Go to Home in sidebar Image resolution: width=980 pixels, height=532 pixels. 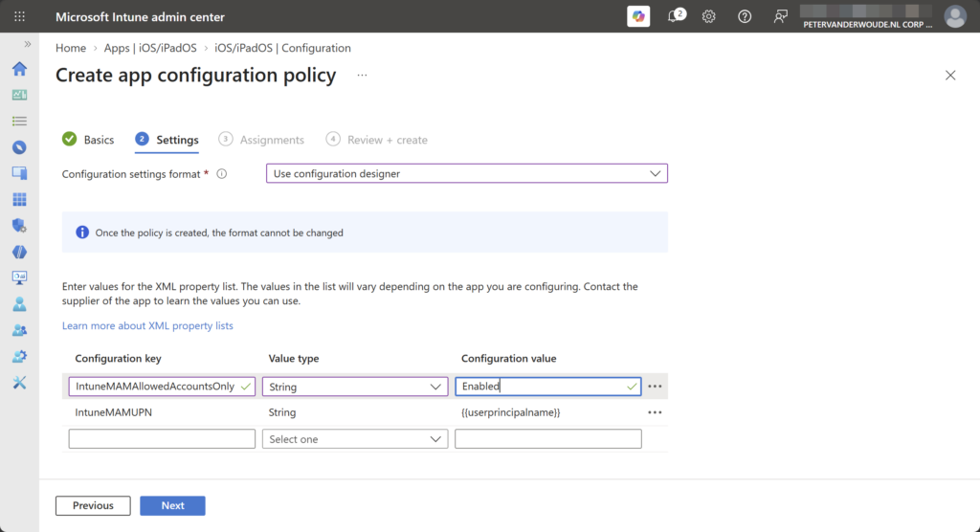click(19, 69)
